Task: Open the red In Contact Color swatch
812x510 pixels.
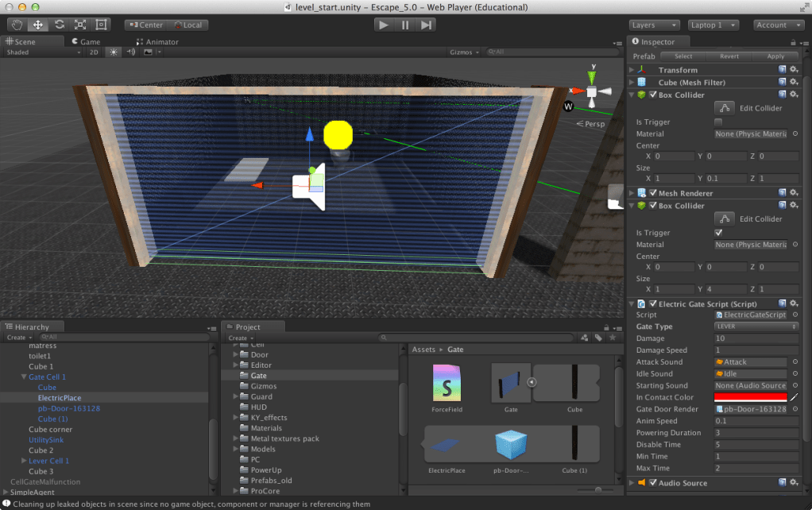Action: click(x=750, y=396)
